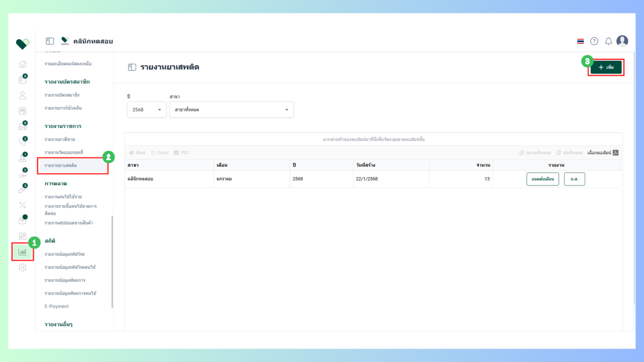Open E-Payment report menu item
The width and height of the screenshot is (644, 362).
[57, 306]
